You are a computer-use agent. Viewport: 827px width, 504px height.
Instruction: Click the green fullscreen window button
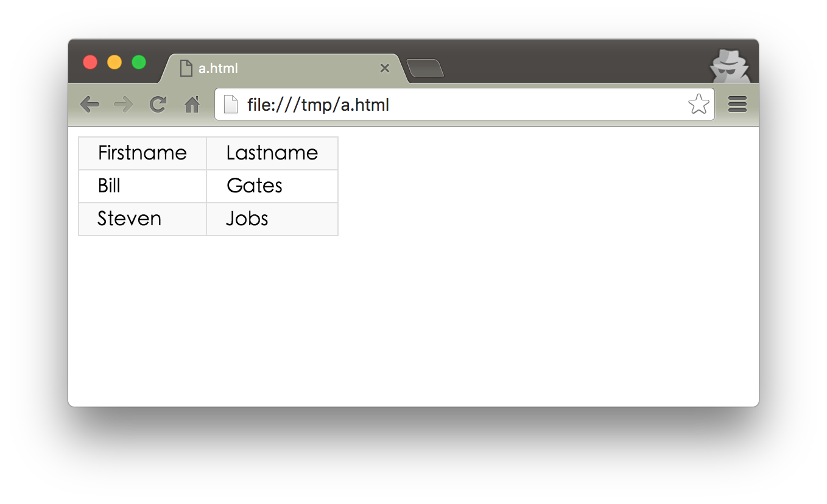click(x=139, y=62)
